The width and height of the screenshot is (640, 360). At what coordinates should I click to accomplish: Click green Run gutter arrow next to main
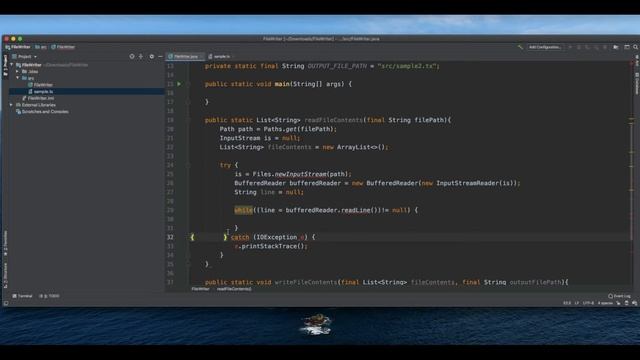179,84
